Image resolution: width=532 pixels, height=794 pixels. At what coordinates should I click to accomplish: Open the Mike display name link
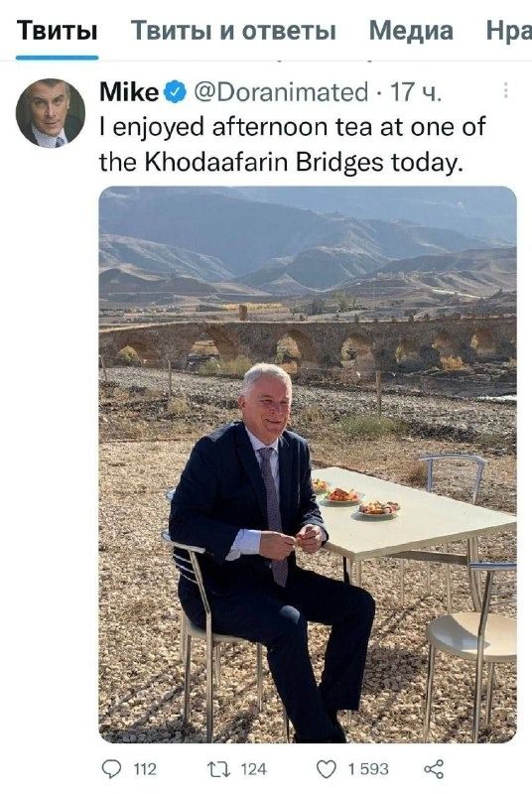tap(129, 92)
